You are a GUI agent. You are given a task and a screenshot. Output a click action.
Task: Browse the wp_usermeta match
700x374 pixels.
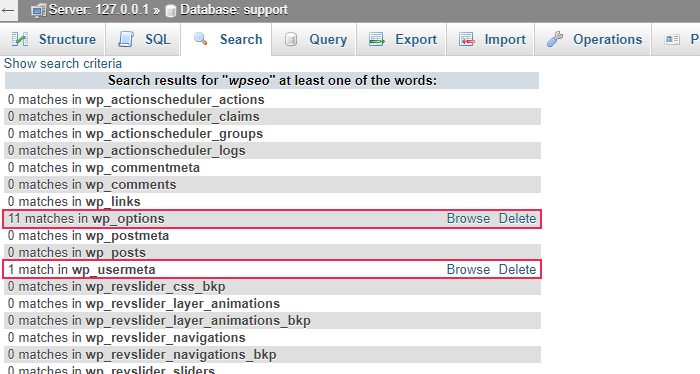[x=468, y=269]
